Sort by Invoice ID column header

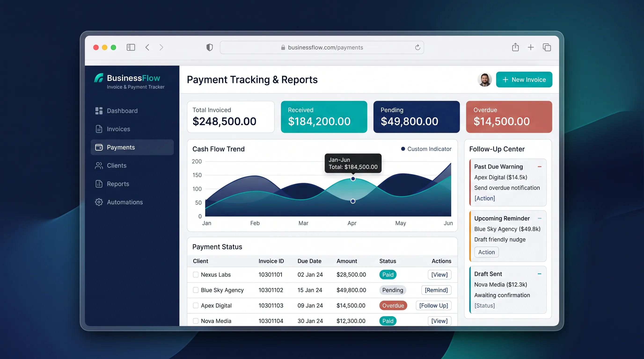click(x=271, y=261)
